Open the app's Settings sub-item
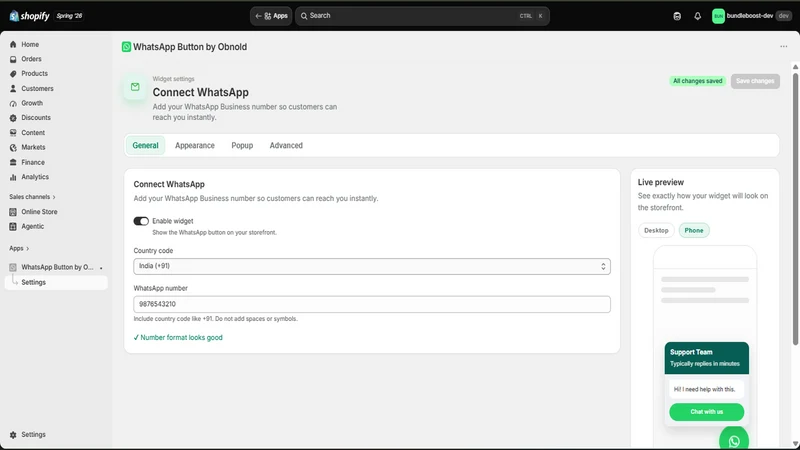 point(56,282)
